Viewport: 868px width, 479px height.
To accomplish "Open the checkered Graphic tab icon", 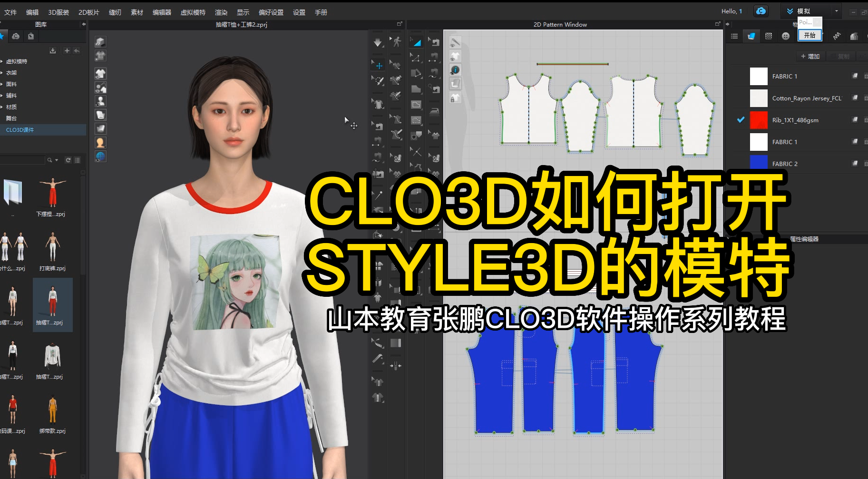I will [x=769, y=36].
